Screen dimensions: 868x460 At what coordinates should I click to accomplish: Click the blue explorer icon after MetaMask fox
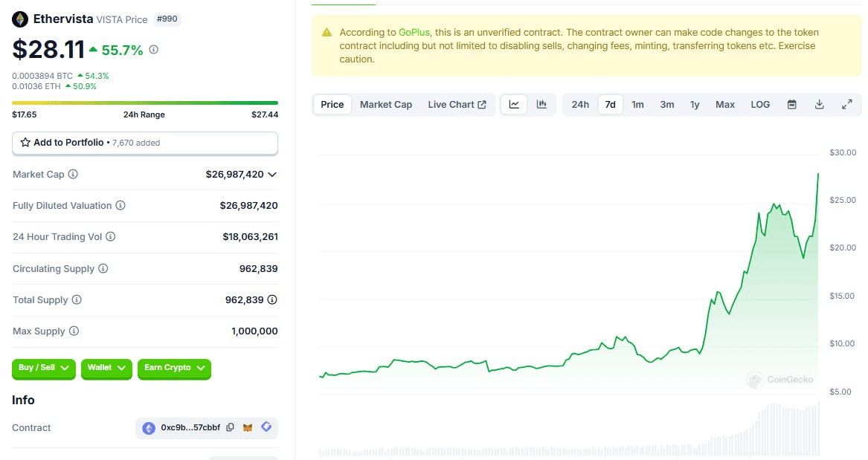point(266,427)
